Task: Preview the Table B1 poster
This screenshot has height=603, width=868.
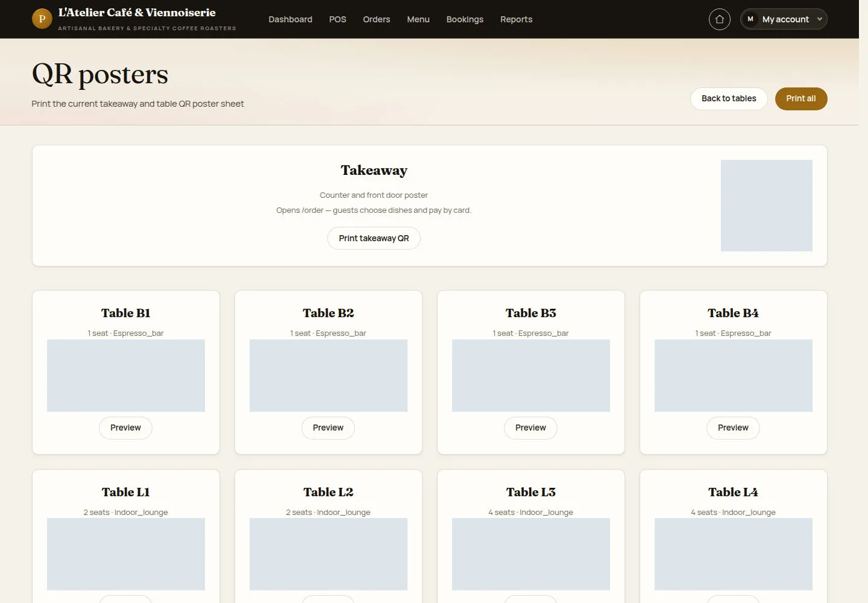Action: click(x=125, y=428)
